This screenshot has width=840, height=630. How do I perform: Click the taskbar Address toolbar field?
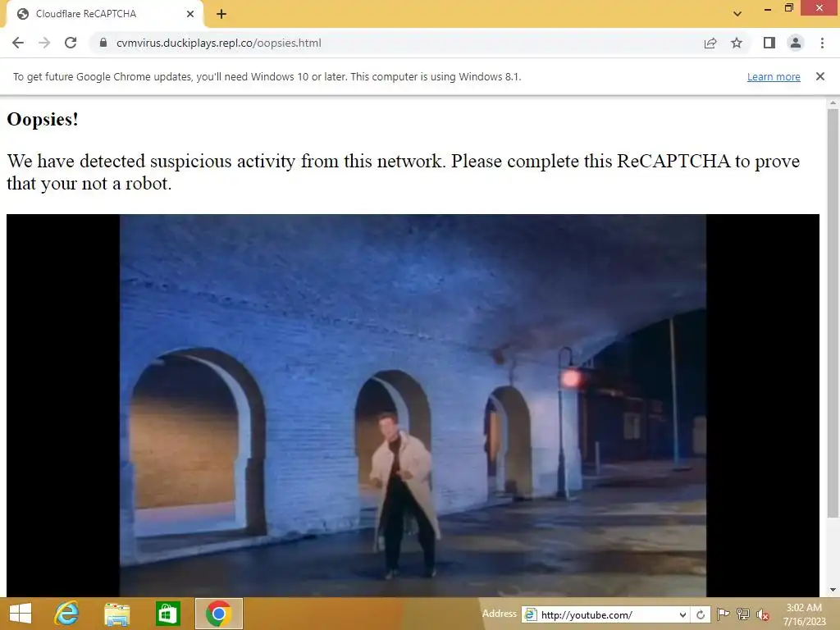click(605, 614)
